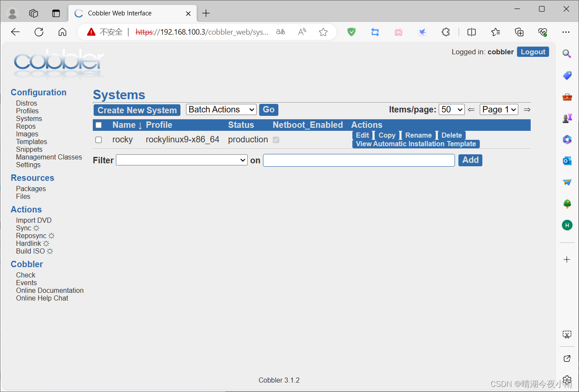Open the sidebar shopping tag icon
The image size is (579, 392).
[x=567, y=75]
